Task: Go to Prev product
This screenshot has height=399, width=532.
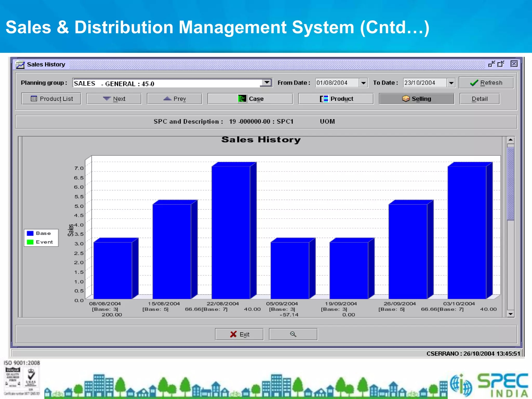Action: coord(174,99)
